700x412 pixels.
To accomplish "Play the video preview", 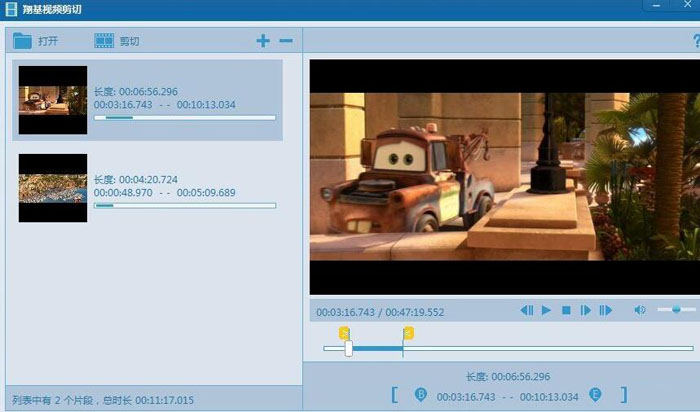I will pos(546,310).
